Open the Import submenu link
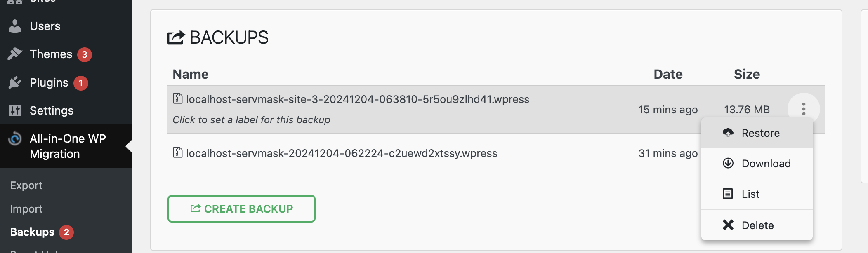Screen dimensions: 868x253 (26, 209)
